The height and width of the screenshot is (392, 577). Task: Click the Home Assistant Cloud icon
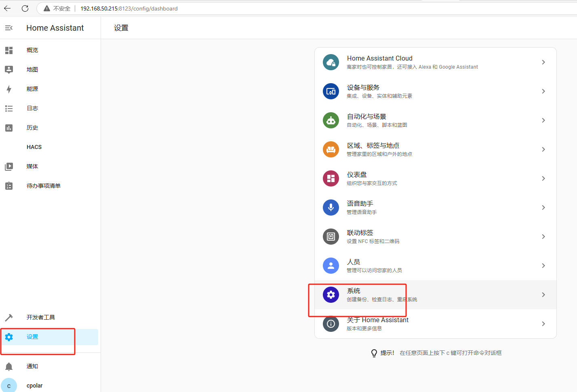coord(331,62)
